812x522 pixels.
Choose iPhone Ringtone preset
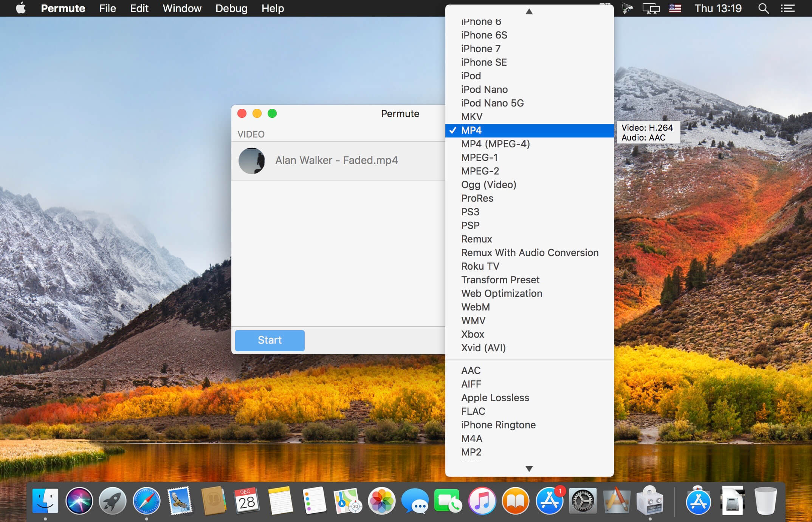(x=529, y=425)
